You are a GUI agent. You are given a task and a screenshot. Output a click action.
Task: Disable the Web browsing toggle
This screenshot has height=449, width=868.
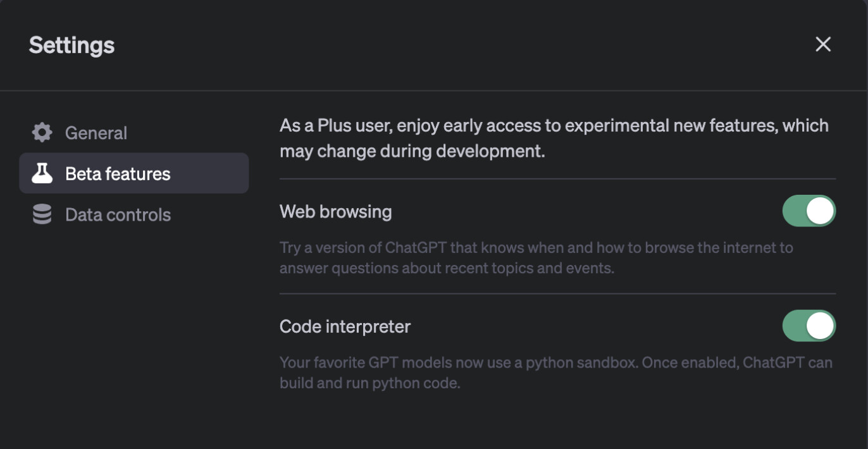click(809, 211)
